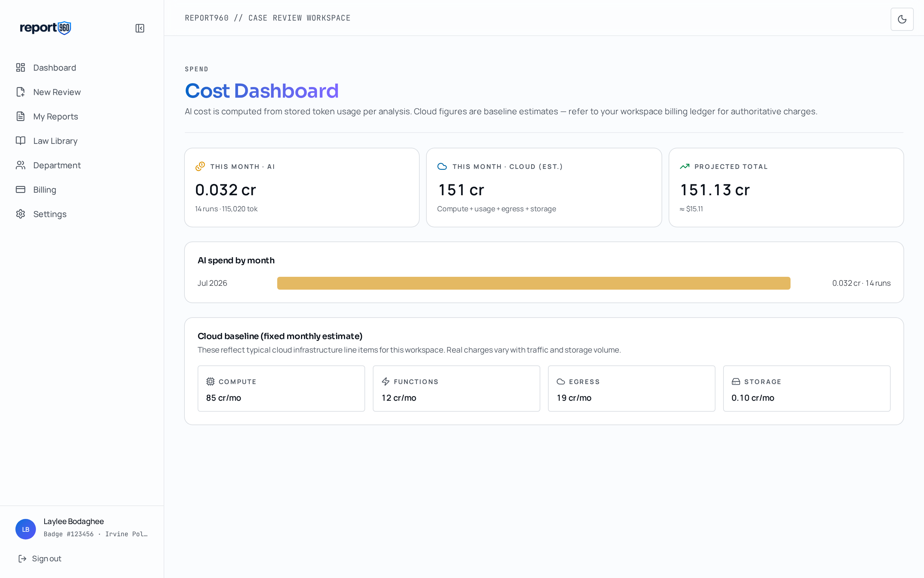Click the Compute chip icon
The width and height of the screenshot is (924, 578).
[x=210, y=381]
